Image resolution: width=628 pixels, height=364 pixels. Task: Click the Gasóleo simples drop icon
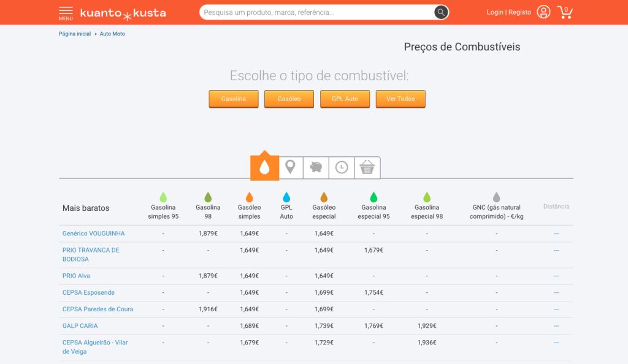pyautogui.click(x=249, y=197)
